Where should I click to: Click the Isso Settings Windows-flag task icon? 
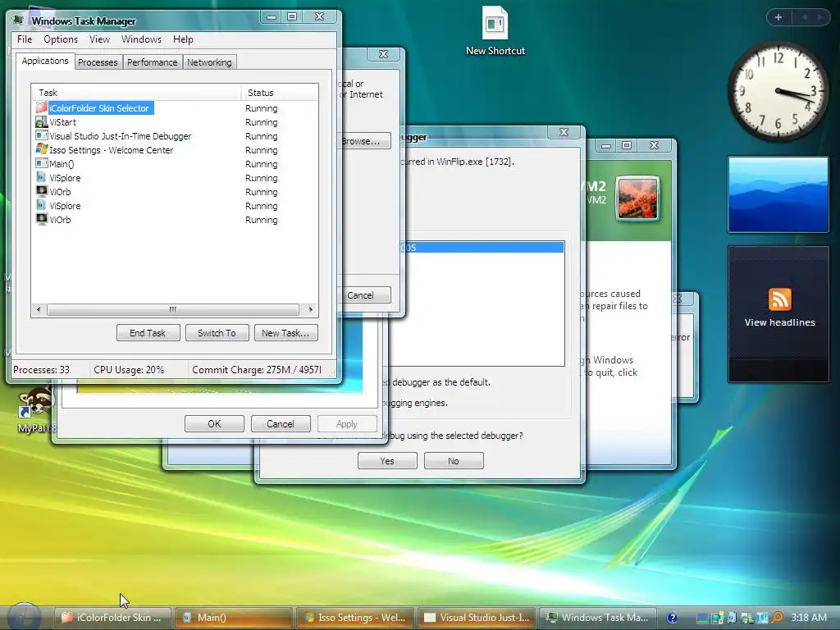point(41,149)
